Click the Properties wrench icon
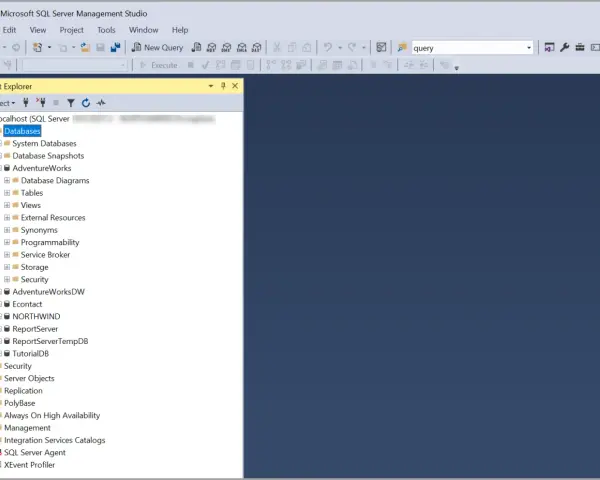This screenshot has width=600, height=480. click(564, 47)
